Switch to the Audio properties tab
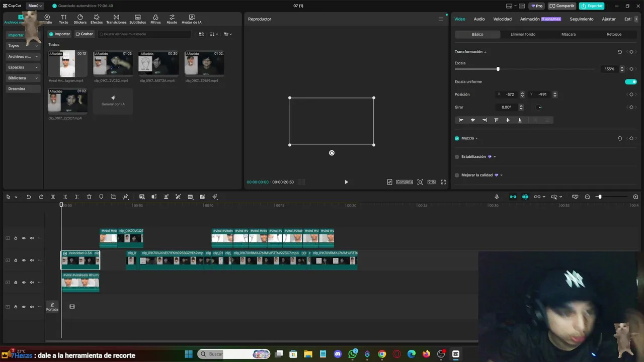 479,19
